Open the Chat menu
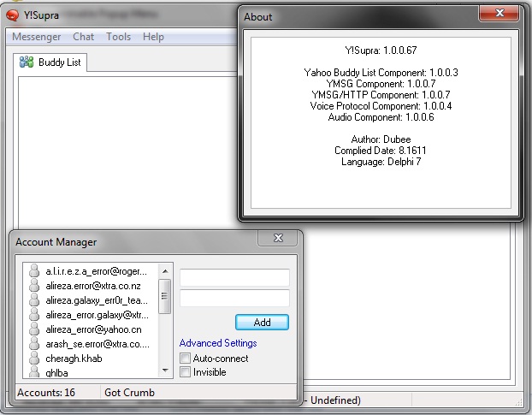Screen dimensions: 532x415 click(x=84, y=36)
